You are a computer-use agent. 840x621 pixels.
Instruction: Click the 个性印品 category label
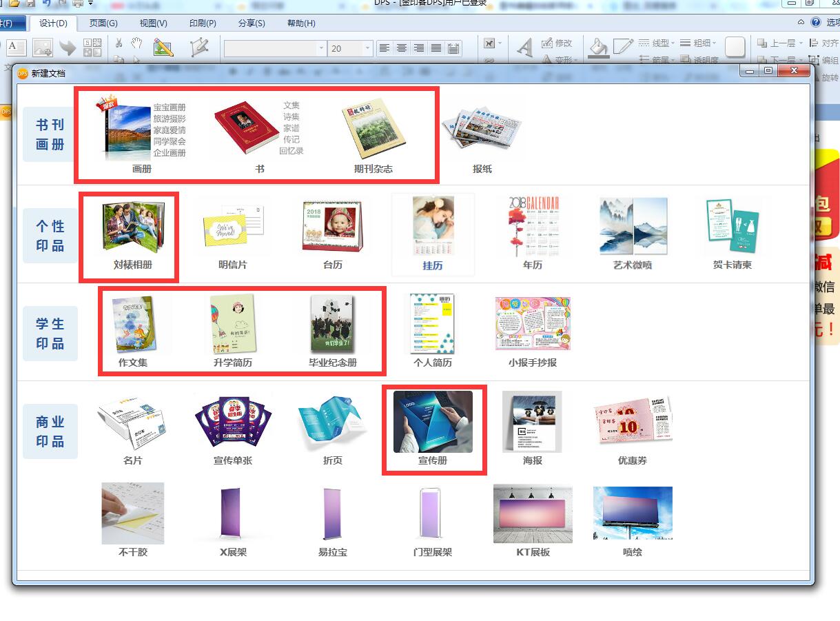pos(50,236)
